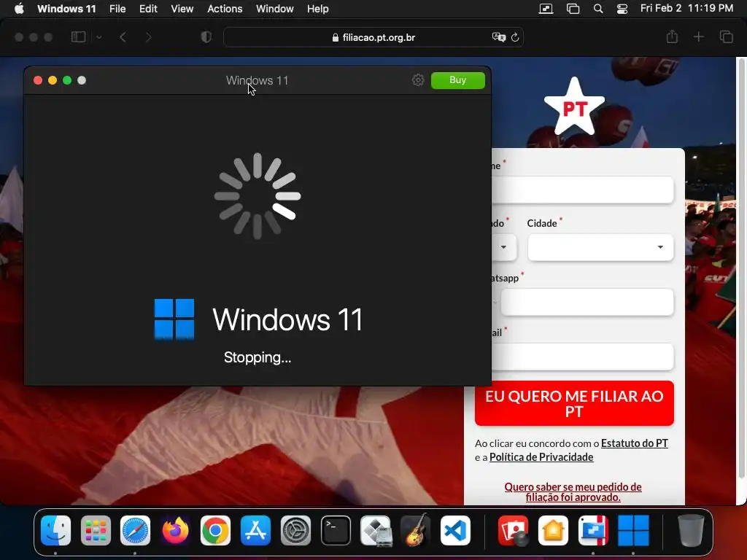Click the PT star logo
The width and height of the screenshot is (747, 560).
575,107
